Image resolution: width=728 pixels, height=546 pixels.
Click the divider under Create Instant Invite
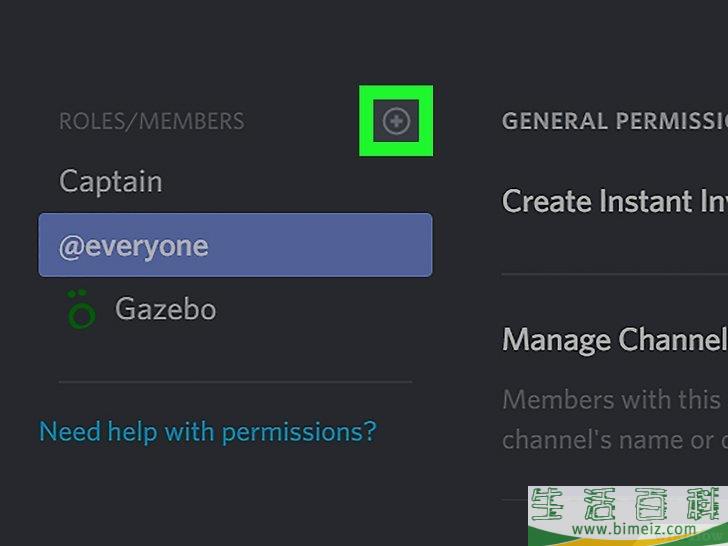tap(614, 273)
